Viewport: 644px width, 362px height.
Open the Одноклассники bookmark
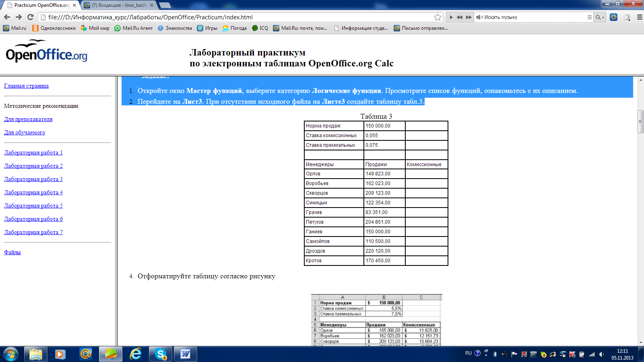pyautogui.click(x=54, y=28)
